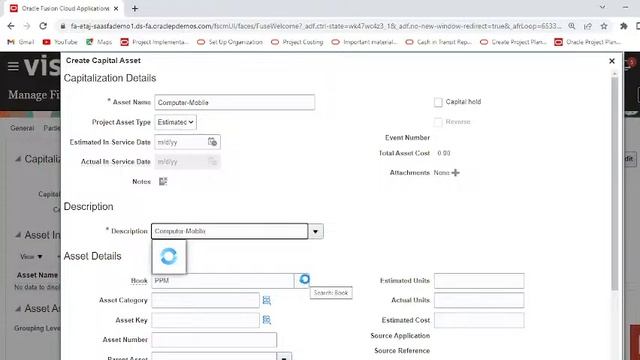The height and width of the screenshot is (360, 640).
Task: Click the browser address bar URL
Action: click(x=316, y=26)
